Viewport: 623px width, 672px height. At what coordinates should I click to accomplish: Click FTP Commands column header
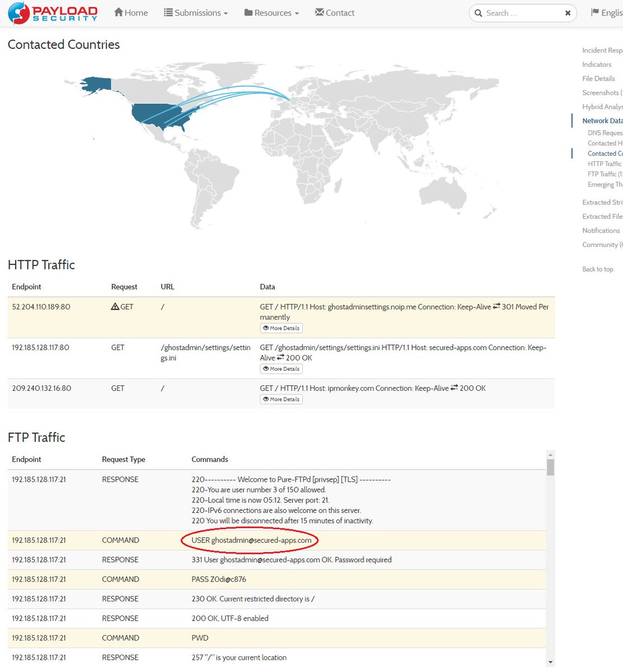coord(210,459)
